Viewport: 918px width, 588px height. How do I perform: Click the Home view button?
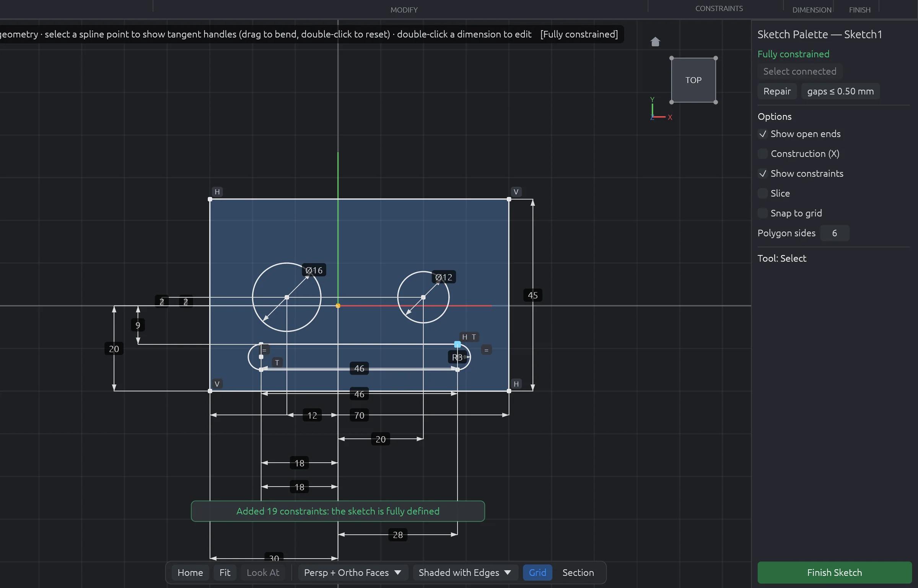pyautogui.click(x=190, y=572)
